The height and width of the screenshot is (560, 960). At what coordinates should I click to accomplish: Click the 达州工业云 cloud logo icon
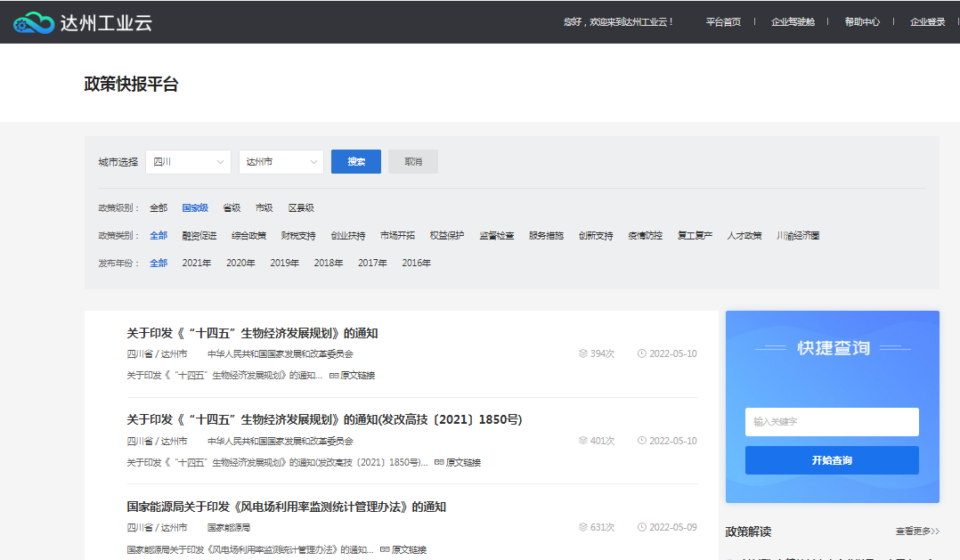point(33,22)
